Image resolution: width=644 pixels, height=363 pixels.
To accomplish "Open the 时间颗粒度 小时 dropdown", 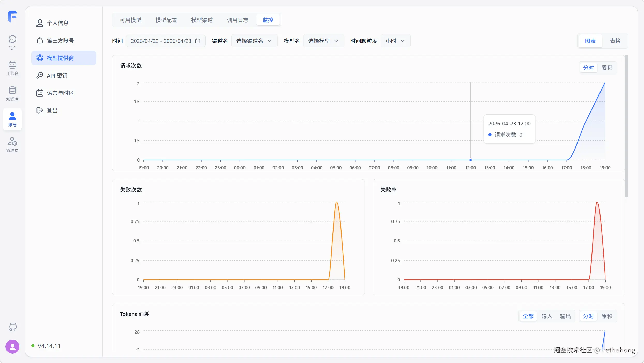I will point(395,41).
